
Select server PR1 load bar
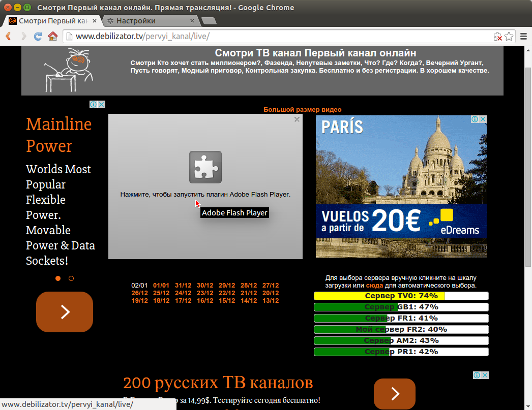click(401, 352)
